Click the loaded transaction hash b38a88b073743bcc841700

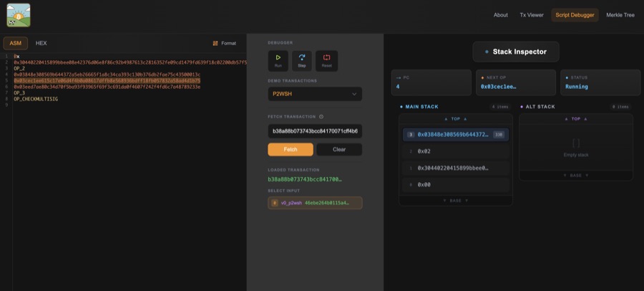(305, 179)
